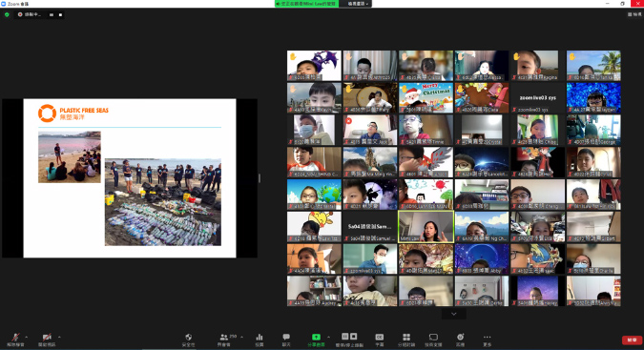Viewport: 644px width, 350px height.
Task: Click the beach cleanup bottles photo on slide
Action: (163, 202)
